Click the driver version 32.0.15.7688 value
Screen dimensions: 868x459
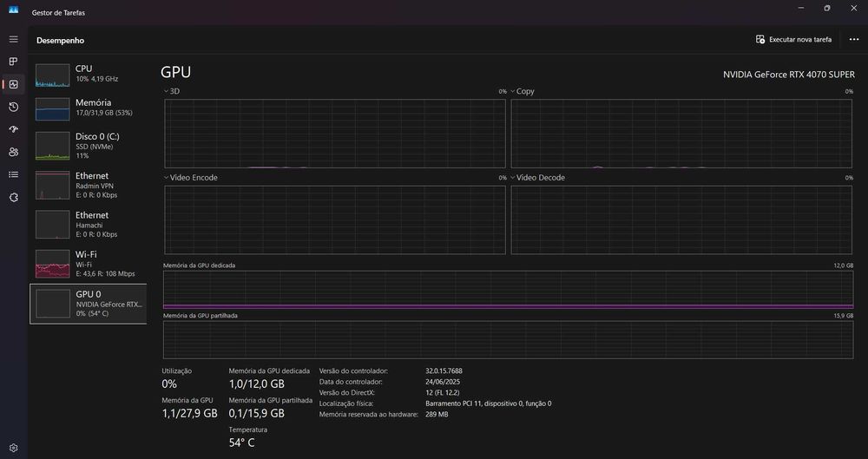pos(444,371)
